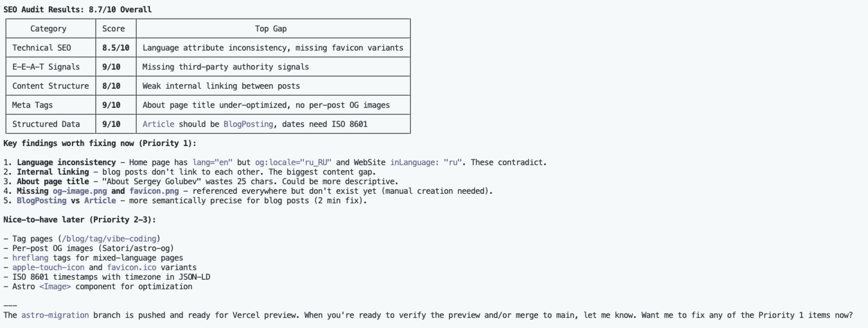Click the E-E-A-T Signals table cell
The width and height of the screenshot is (868, 328).
click(x=46, y=67)
